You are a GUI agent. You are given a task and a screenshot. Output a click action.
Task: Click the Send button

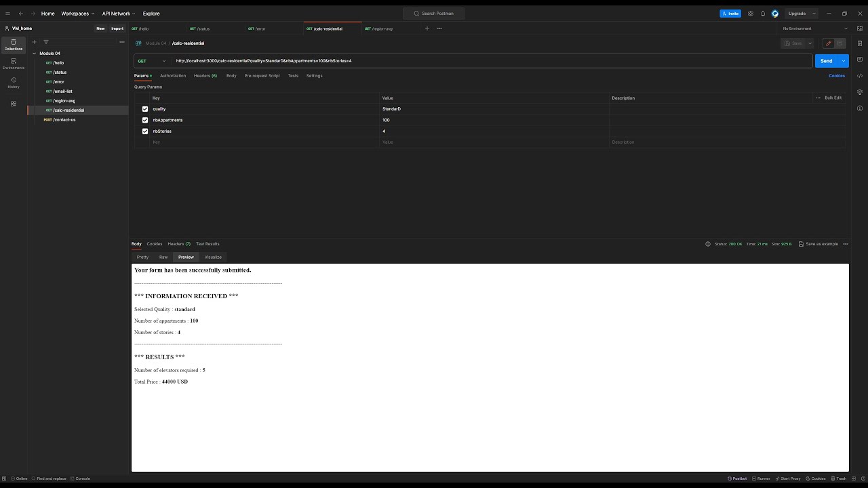(827, 61)
